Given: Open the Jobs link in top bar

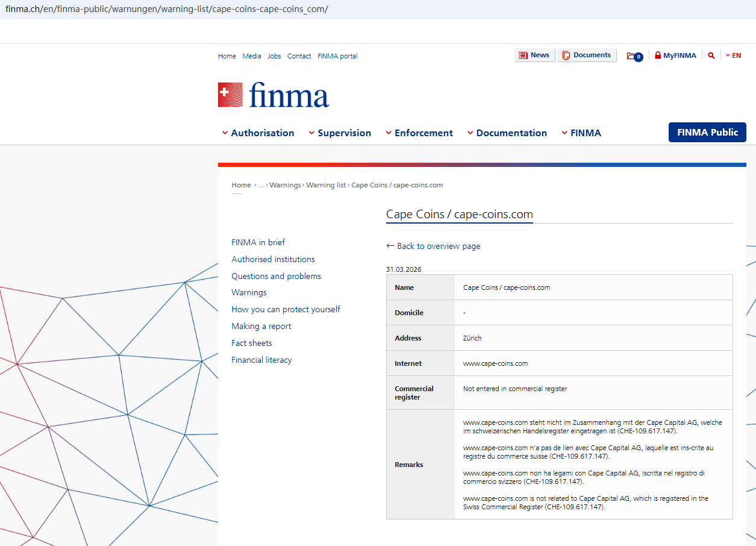Looking at the screenshot, I should coord(274,56).
